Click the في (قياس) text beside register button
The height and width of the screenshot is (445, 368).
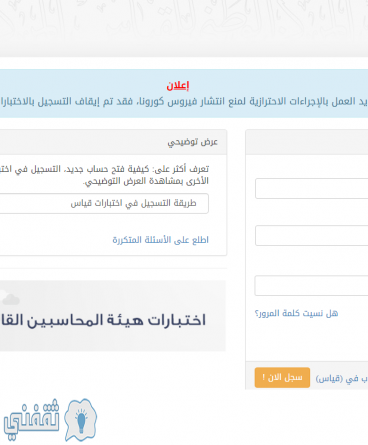coord(341,379)
